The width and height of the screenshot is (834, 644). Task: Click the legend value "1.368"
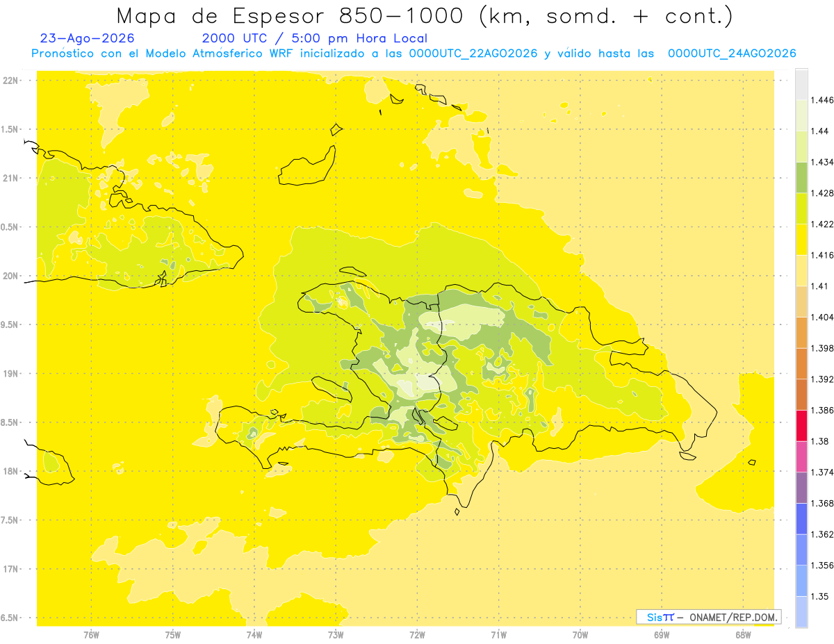[823, 503]
